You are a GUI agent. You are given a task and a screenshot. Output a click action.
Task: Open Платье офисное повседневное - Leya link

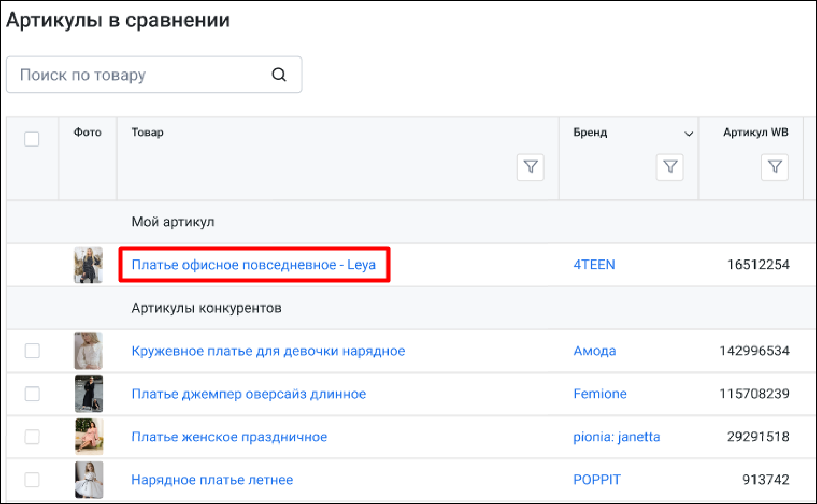tap(253, 265)
